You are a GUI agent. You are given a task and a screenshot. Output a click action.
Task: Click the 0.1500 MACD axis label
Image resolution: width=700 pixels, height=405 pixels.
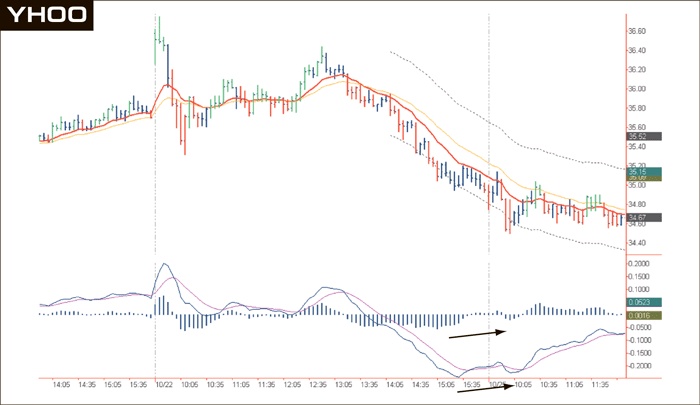638,277
